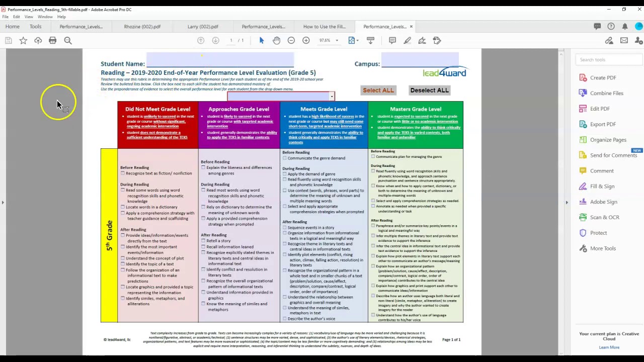Open the Fill & Sign tool
The width and height of the screenshot is (644, 362).
click(x=602, y=187)
